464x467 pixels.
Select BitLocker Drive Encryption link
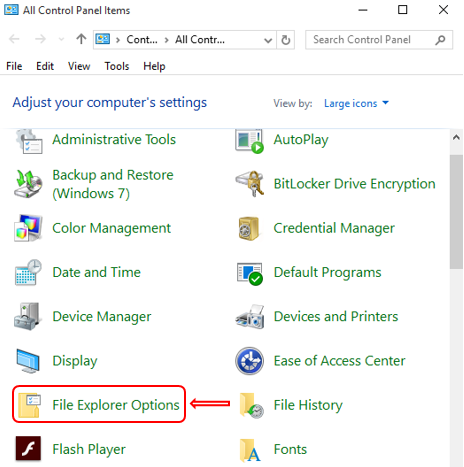pos(354,184)
